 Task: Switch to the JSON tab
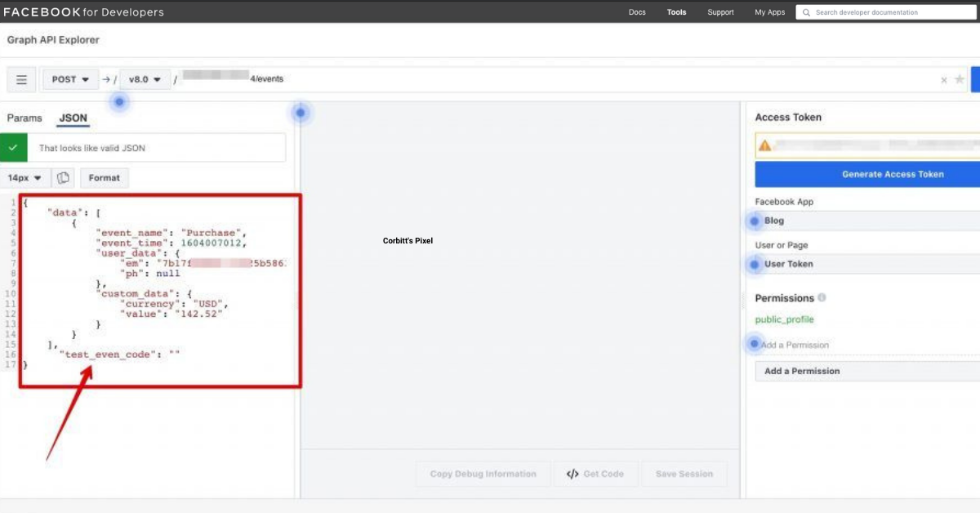tap(73, 118)
